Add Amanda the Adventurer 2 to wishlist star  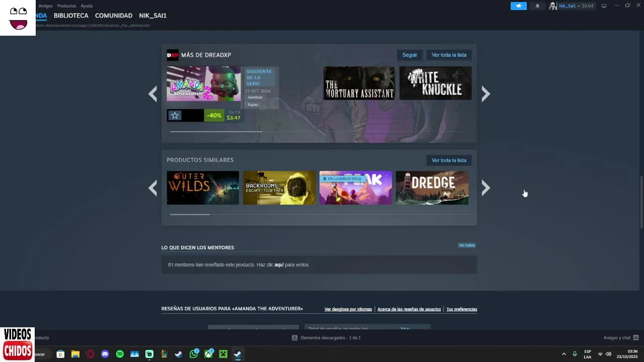click(x=175, y=116)
